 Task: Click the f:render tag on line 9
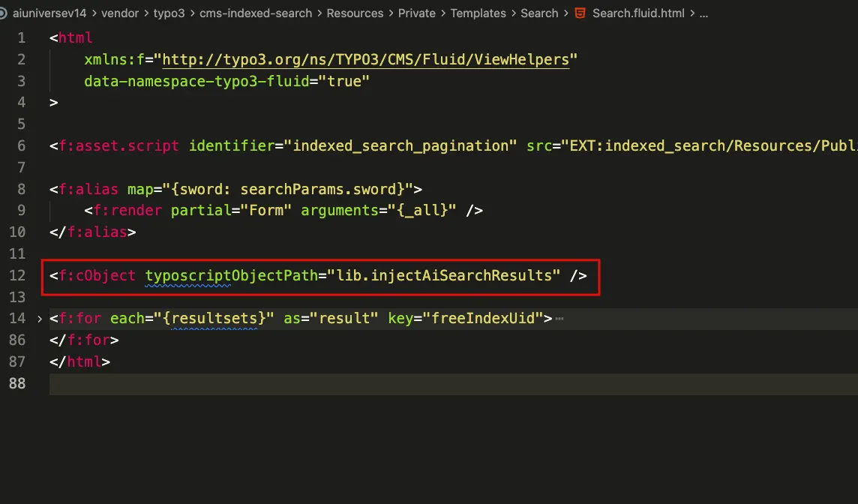pos(127,211)
